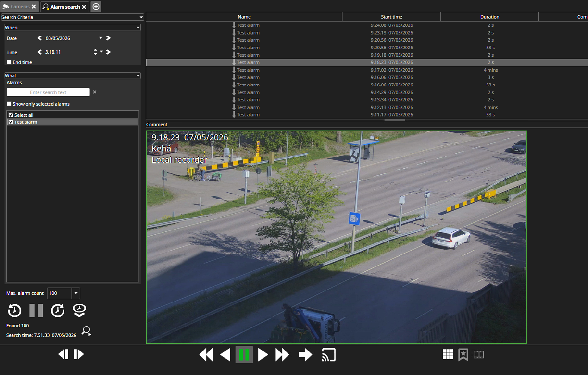Select alarm starting at 9.17.02

[x=367, y=70]
